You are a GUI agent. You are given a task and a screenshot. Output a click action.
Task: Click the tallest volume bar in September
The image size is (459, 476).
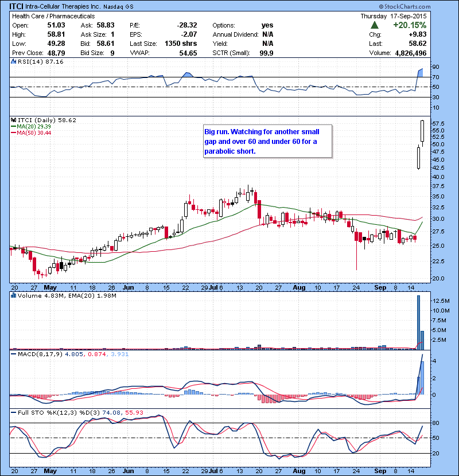coord(419,322)
